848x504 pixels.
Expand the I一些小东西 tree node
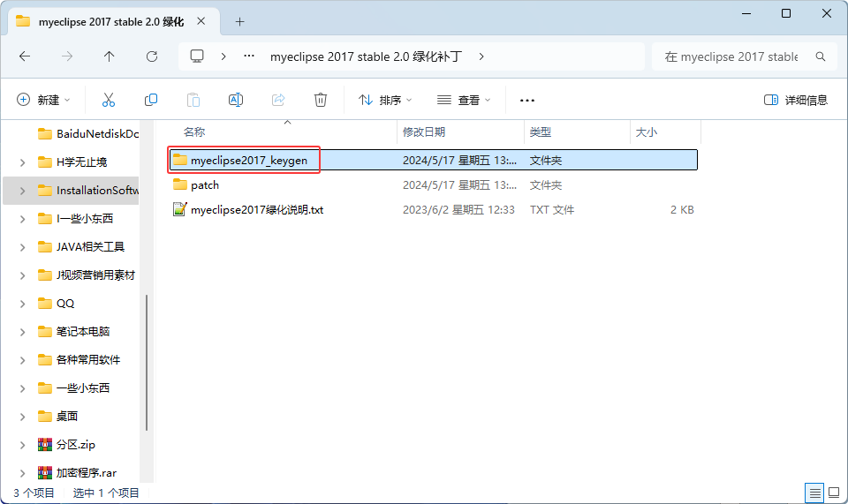(x=23, y=219)
